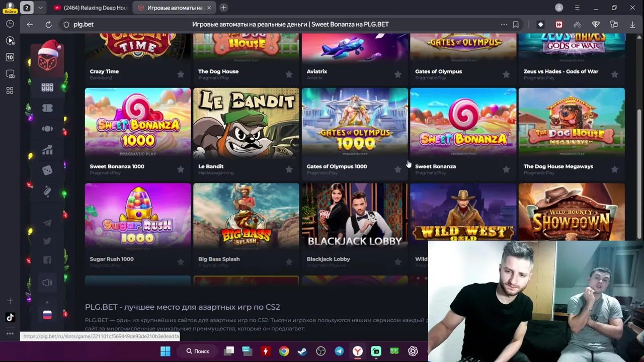Image resolution: width=644 pixels, height=362 pixels.
Task: Reload the plg.bet page
Action: tap(48, 24)
